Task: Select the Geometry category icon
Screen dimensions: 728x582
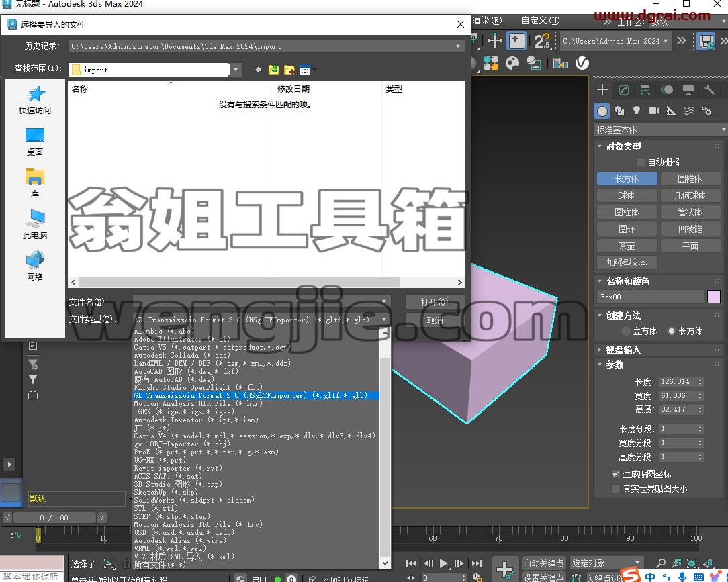Action: click(602, 111)
